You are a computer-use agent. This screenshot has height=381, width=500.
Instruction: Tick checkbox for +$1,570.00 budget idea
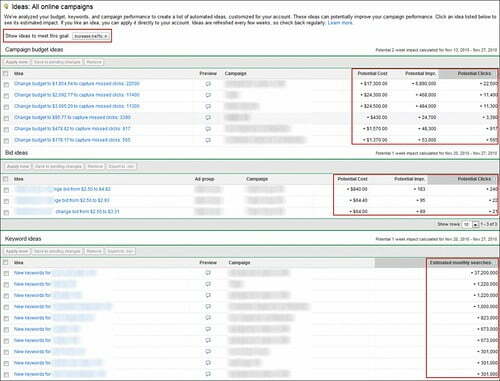coord(6,130)
